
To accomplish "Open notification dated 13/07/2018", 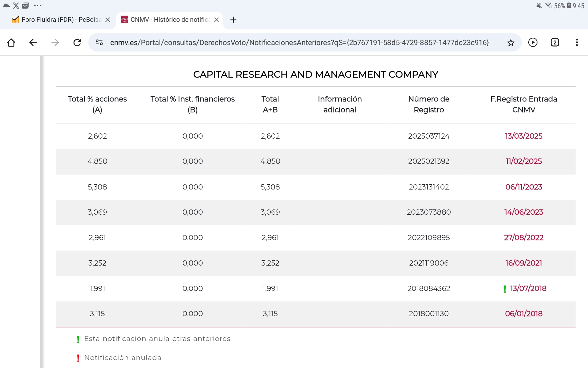I will [x=528, y=288].
